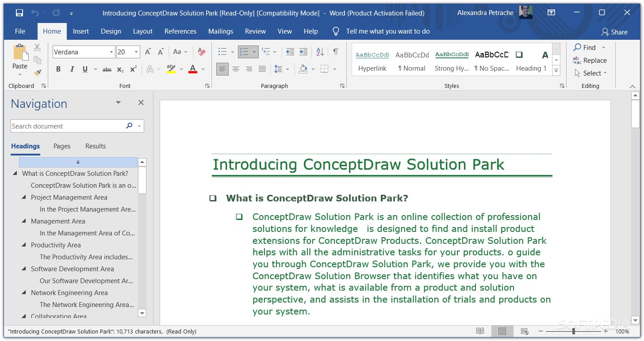The width and height of the screenshot is (644, 341).
Task: Open the References tab
Action: coord(180,31)
